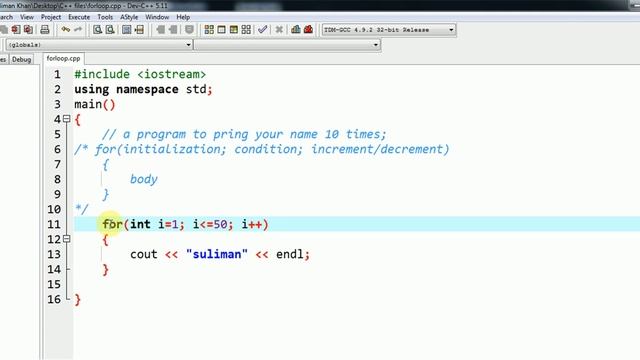Click the Close file toolbar icon

click(x=16, y=29)
